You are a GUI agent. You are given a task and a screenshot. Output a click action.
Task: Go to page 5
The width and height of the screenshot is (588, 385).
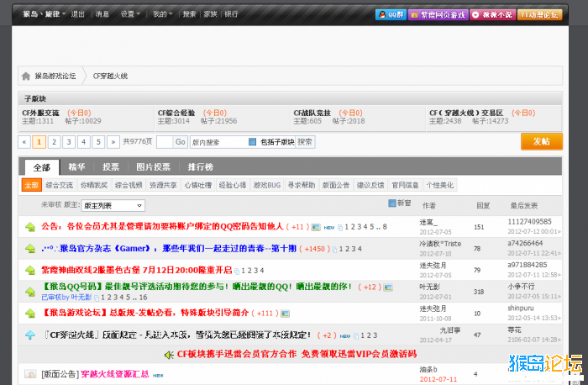click(x=98, y=142)
